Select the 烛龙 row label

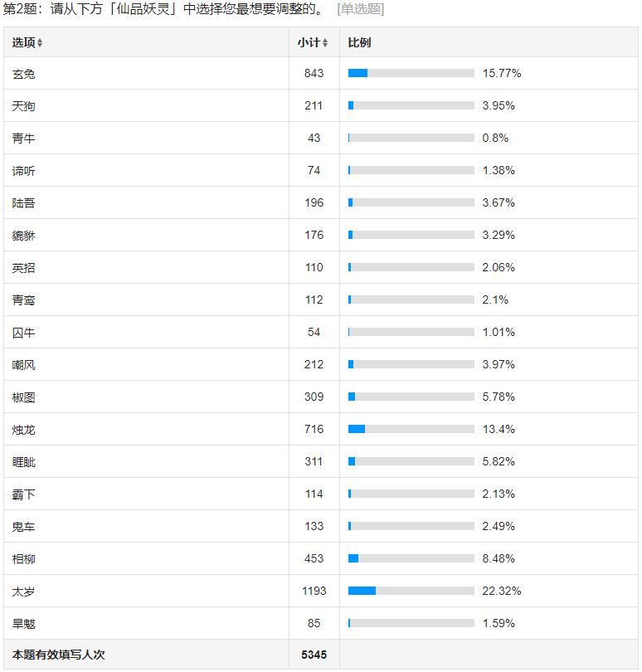pyautogui.click(x=23, y=430)
